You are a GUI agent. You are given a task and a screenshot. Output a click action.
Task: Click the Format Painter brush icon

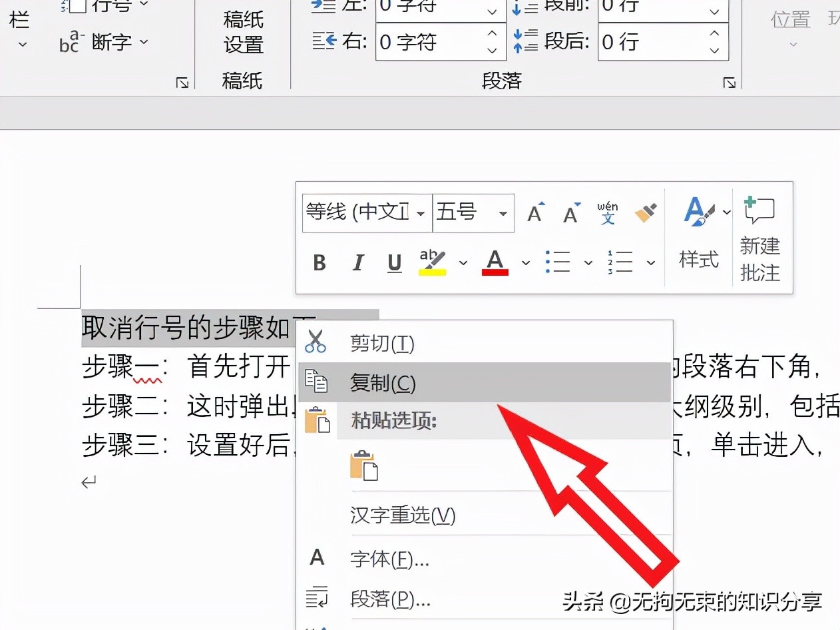[x=646, y=213]
